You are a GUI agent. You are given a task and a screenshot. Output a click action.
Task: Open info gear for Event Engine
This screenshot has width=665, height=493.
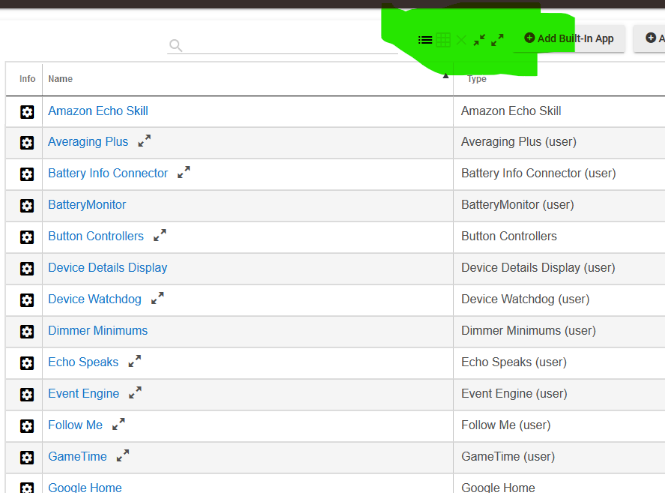pyautogui.click(x=27, y=395)
